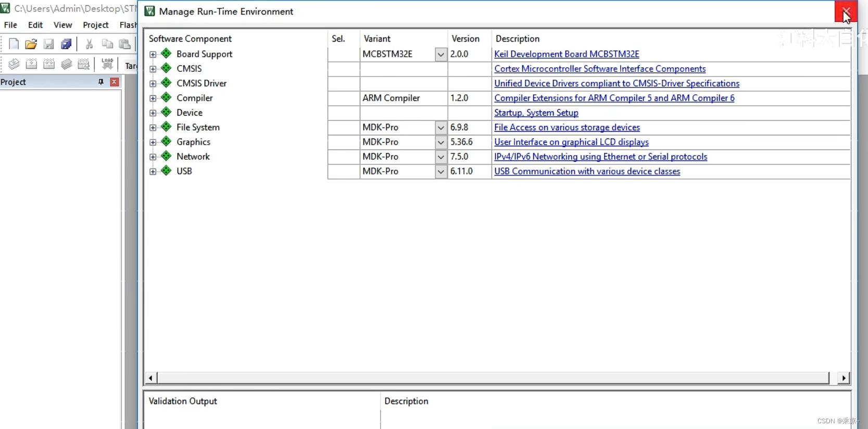
Task: Pin the Project panel
Action: coord(100,82)
